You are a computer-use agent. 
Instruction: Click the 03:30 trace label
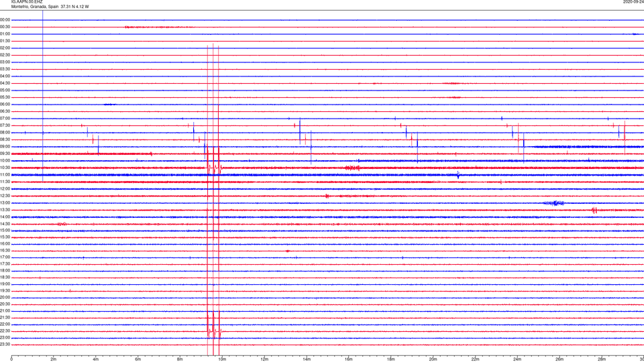(5, 69)
